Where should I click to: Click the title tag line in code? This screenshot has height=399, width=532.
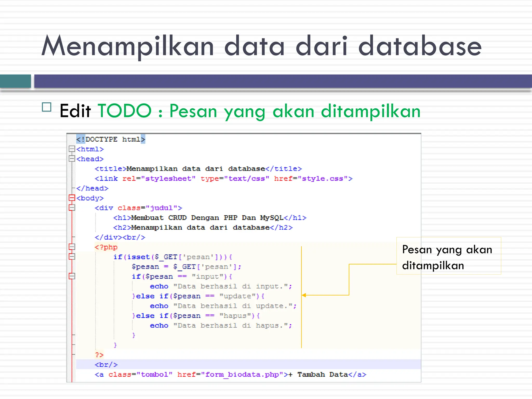(x=198, y=169)
